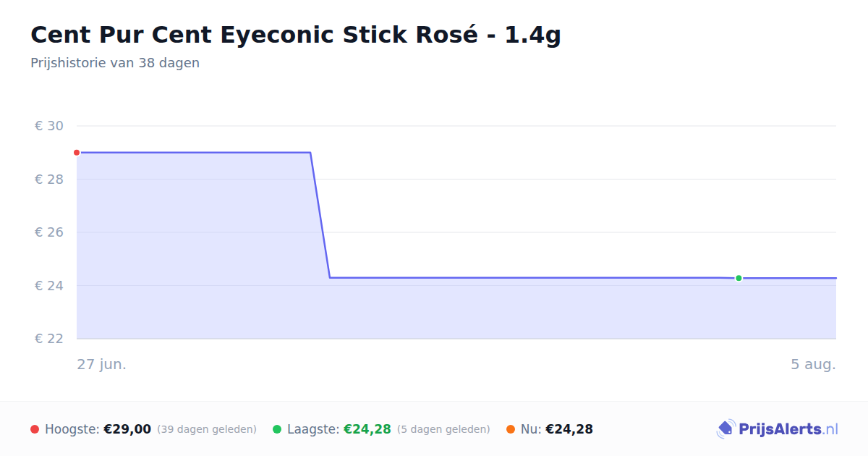Click the € 26 y-axis label

[49, 232]
